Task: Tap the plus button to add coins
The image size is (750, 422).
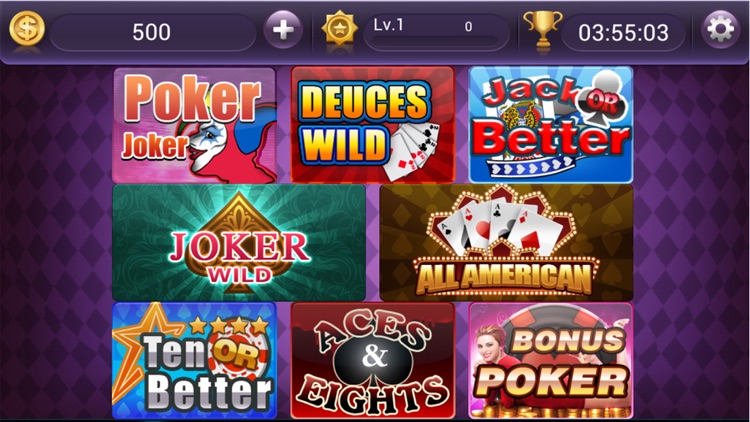Action: (x=283, y=30)
